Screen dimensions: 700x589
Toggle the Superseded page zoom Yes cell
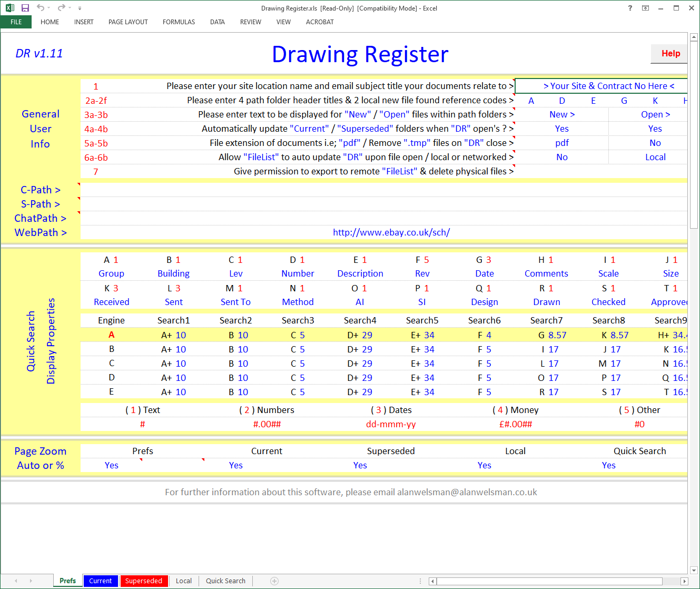point(360,465)
